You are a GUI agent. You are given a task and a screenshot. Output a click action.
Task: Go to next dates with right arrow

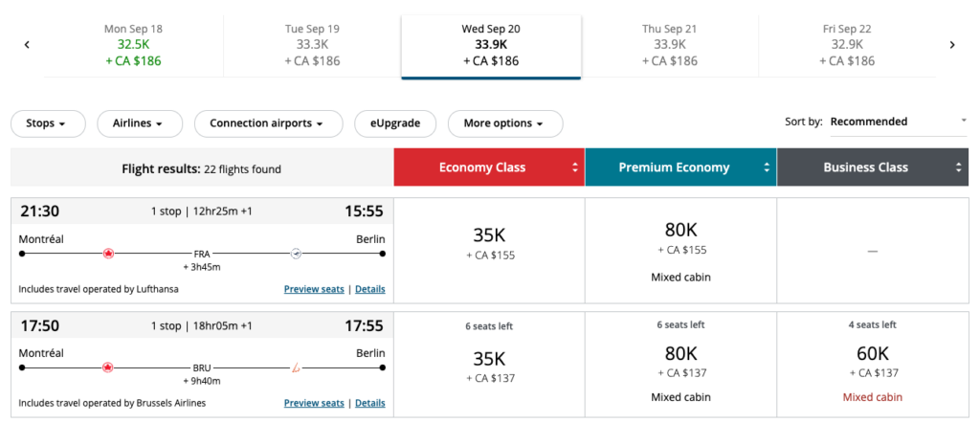point(952,44)
